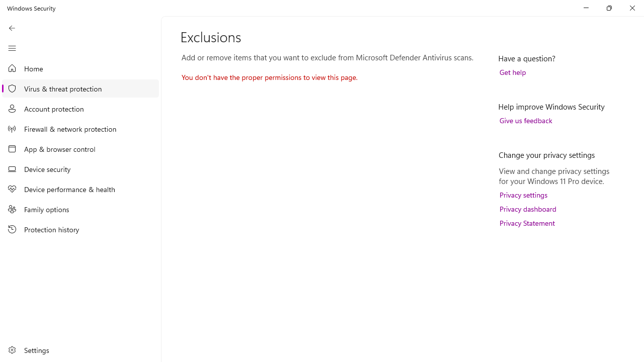Select Device security label
The image size is (644, 362).
coord(47,169)
